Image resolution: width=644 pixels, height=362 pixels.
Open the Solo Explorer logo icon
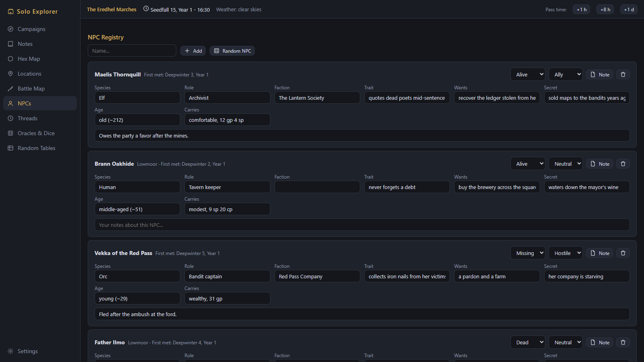pyautogui.click(x=11, y=12)
